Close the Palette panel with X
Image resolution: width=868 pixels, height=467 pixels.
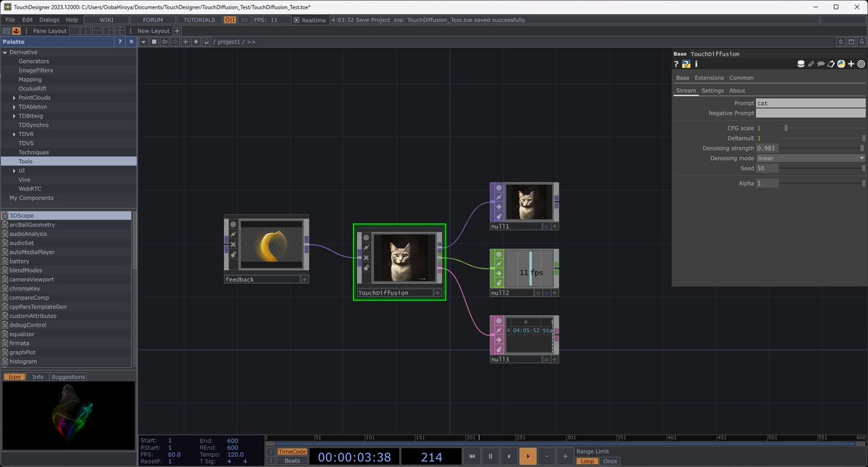pos(131,42)
